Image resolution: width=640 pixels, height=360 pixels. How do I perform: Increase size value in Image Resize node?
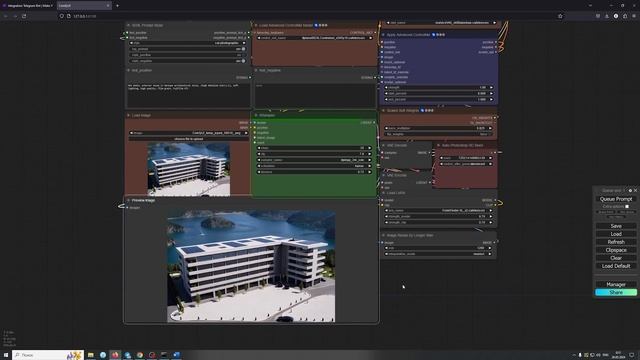point(490,248)
